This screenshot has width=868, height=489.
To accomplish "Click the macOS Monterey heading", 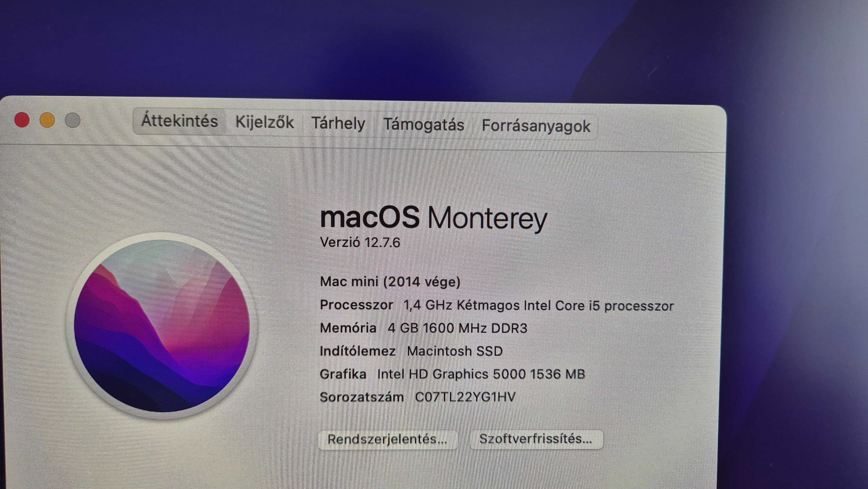I will coord(433,218).
